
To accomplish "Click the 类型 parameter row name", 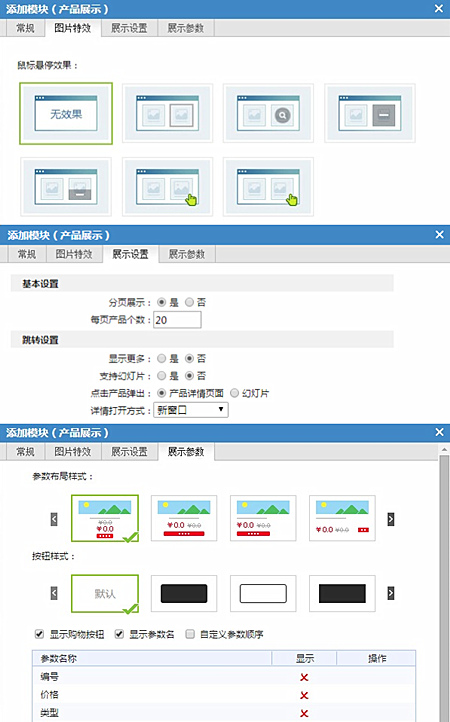I will click(49, 713).
